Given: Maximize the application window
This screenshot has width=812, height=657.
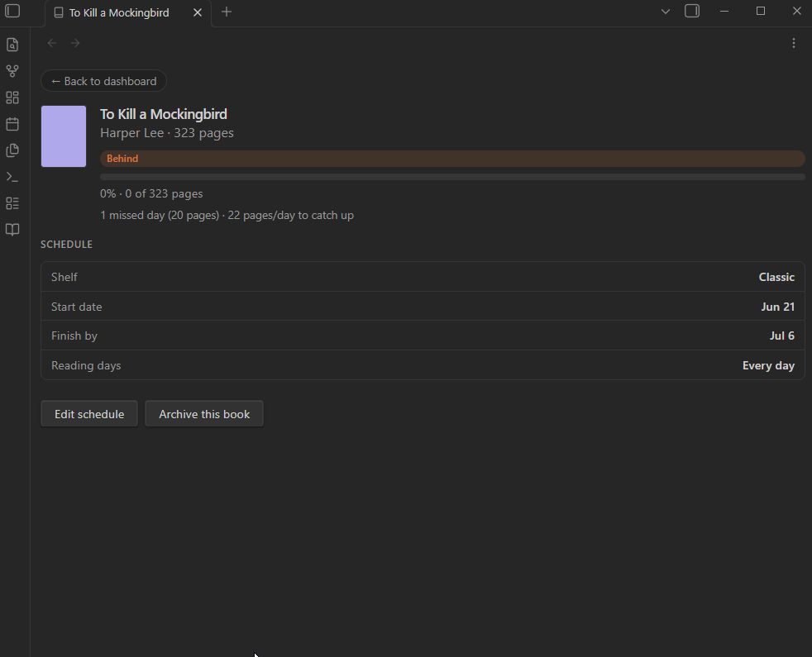Looking at the screenshot, I should pos(760,11).
